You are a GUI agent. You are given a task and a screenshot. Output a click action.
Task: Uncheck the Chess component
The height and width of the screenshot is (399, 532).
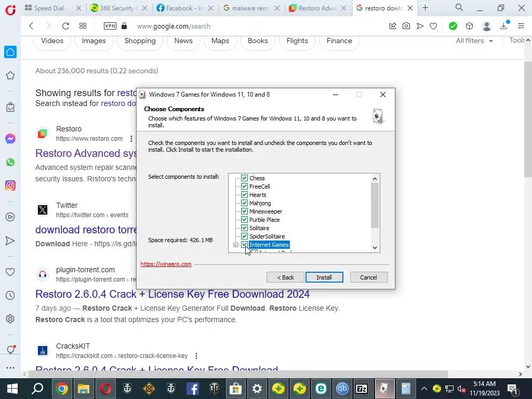244,178
